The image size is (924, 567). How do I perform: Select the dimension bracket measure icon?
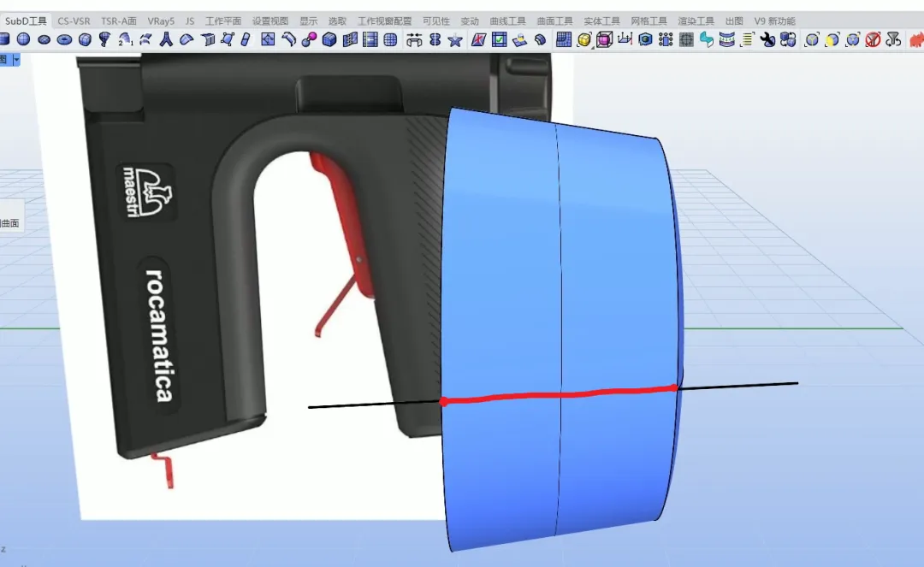coord(625,39)
